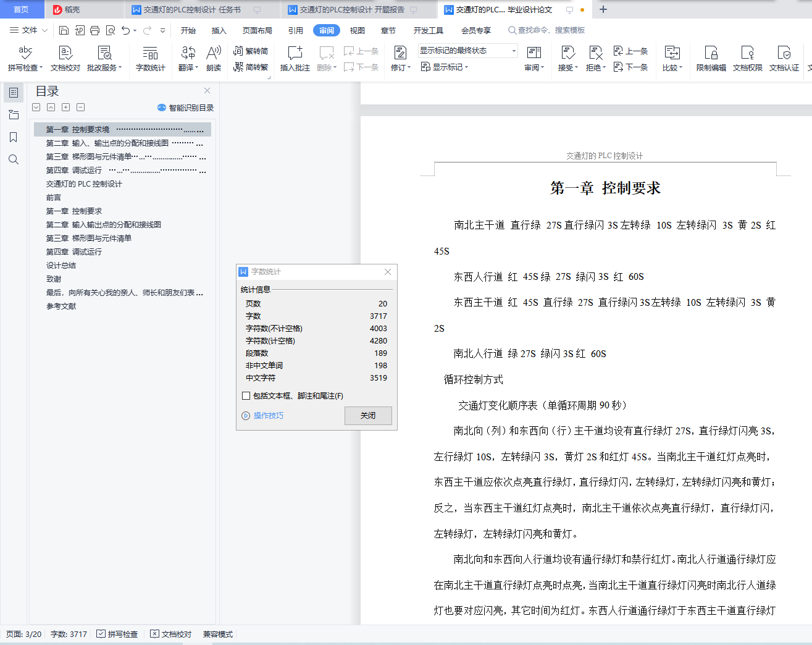Go to 下一条 next change
Viewport: 812px width, 645px height.
click(630, 67)
